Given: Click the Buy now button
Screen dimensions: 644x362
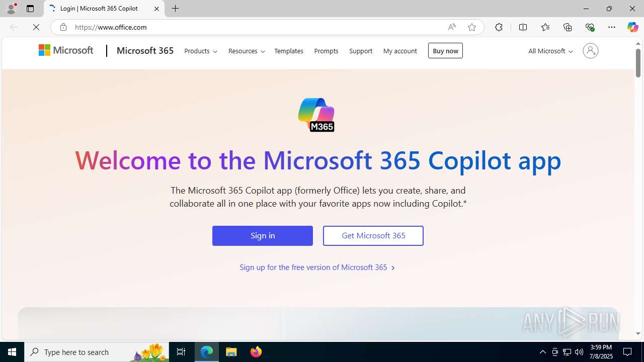Looking at the screenshot, I should pyautogui.click(x=445, y=50).
